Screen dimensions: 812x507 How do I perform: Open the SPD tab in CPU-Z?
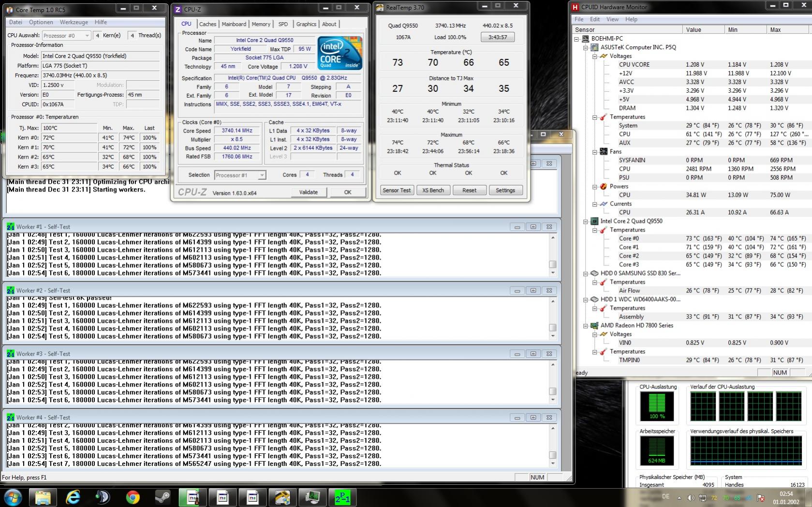coord(283,24)
